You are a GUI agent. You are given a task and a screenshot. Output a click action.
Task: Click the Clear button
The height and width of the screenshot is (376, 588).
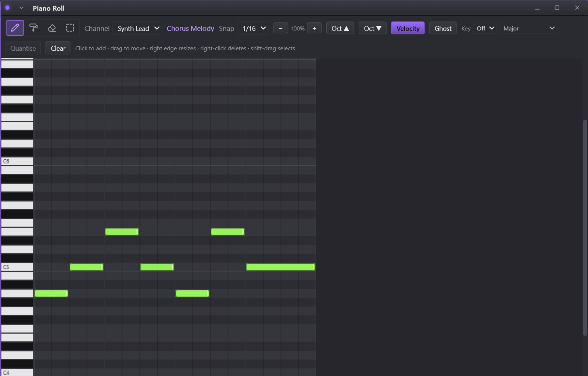coord(58,48)
